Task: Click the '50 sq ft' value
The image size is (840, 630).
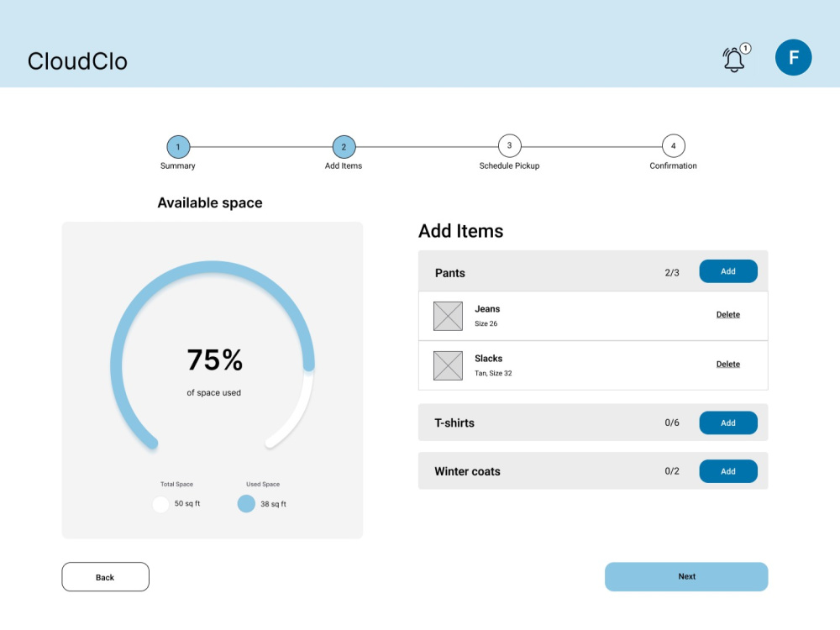Action: [187, 503]
